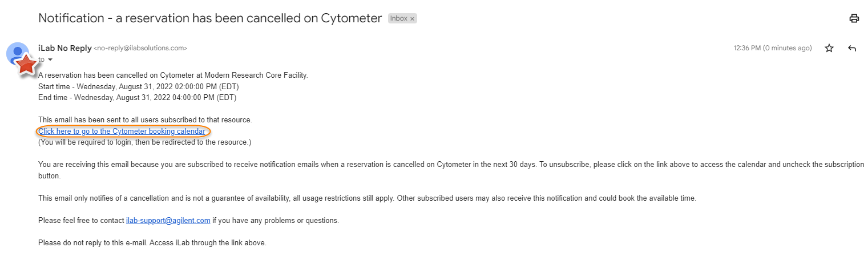Click the first sentence about Modern Research Core Facility
868x267 pixels.
tap(173, 75)
